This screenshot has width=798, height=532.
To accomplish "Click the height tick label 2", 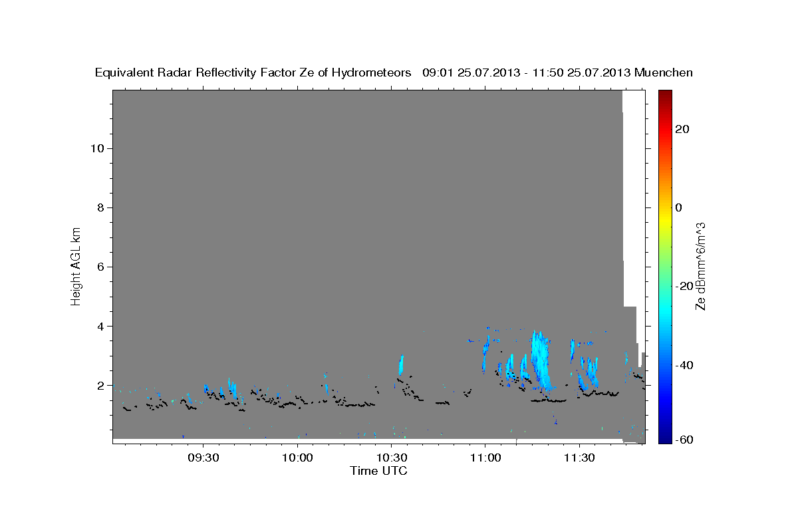I will 101,385.
